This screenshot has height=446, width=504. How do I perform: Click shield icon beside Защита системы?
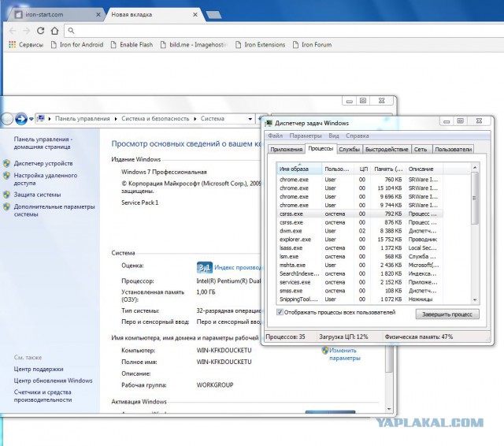pyautogui.click(x=7, y=195)
